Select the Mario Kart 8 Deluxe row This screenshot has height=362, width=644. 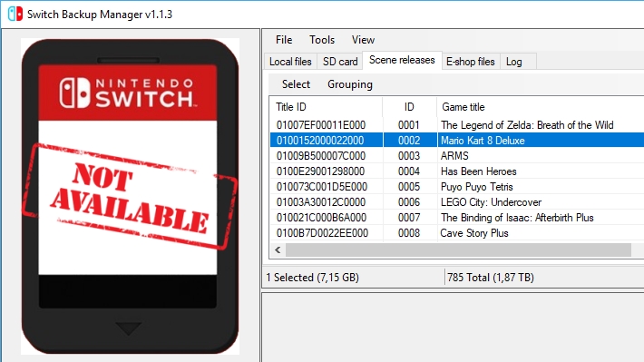[x=457, y=141]
